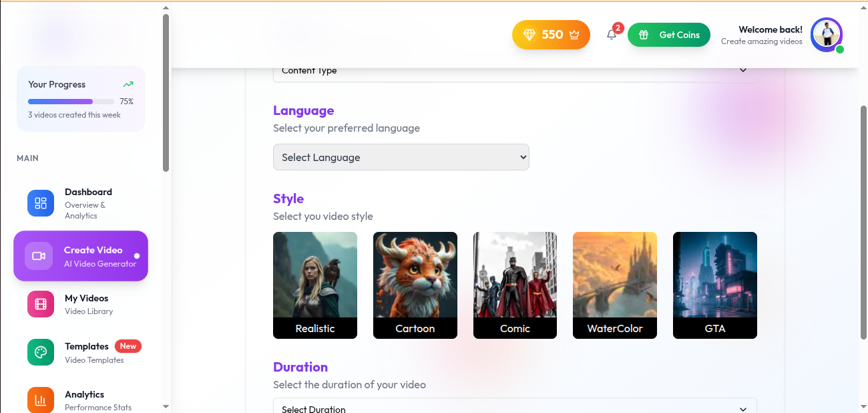This screenshot has height=413, width=868.
Task: Click 'Select the duration of your video'
Action: pos(349,384)
